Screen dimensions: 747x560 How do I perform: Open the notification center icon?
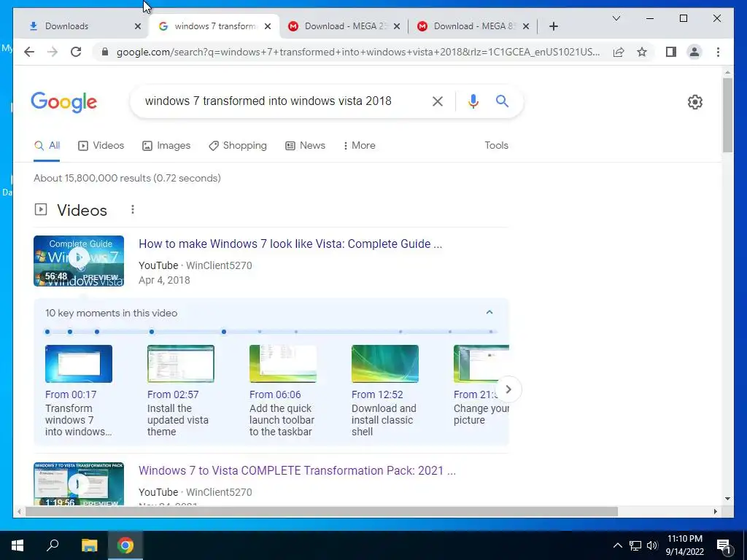(724, 545)
